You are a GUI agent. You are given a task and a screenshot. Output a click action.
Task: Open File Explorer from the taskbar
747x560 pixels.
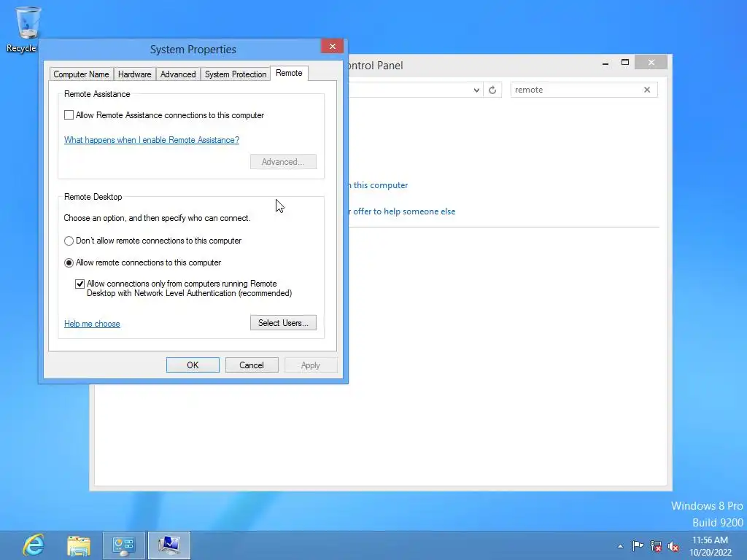tap(79, 545)
